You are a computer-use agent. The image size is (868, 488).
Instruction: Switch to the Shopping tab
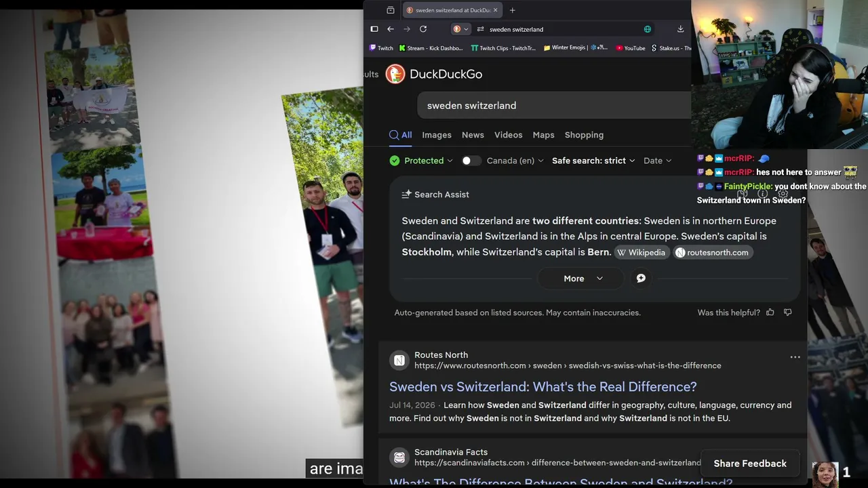(584, 135)
